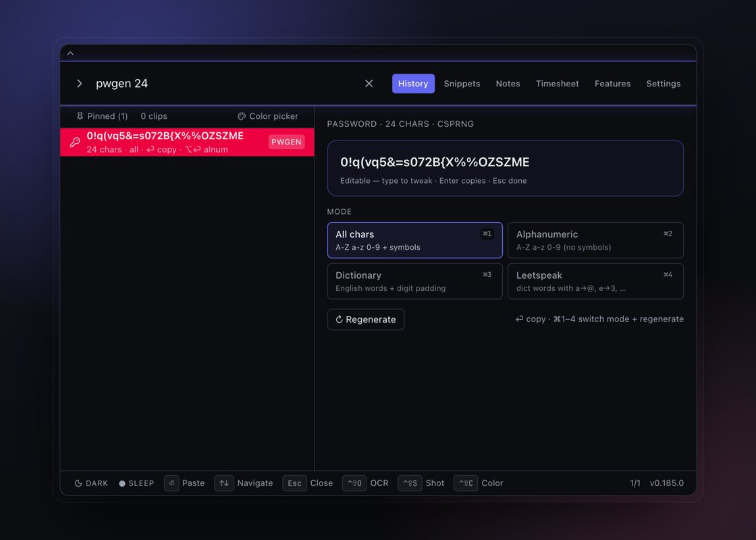This screenshot has width=756, height=540.
Task: Open the History tab
Action: [413, 84]
